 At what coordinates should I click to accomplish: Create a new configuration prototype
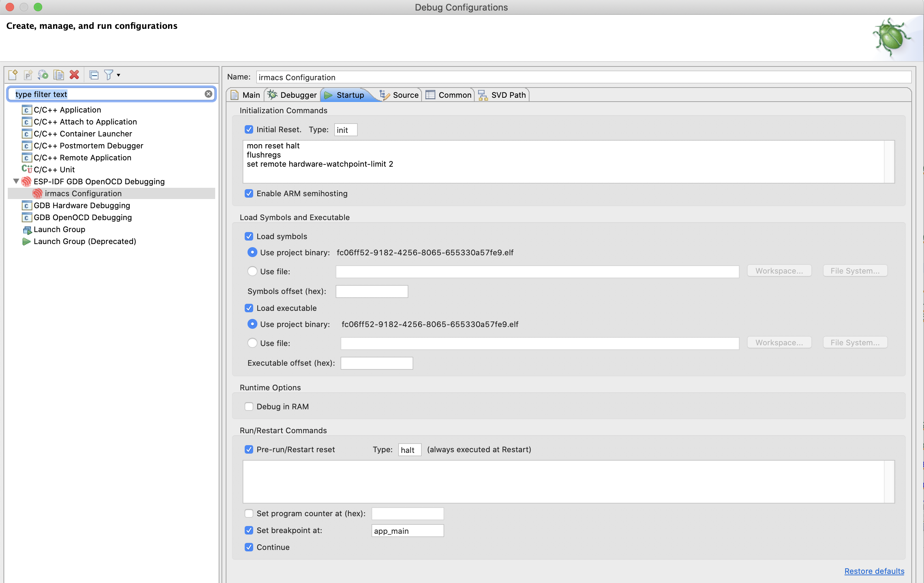[x=28, y=75]
